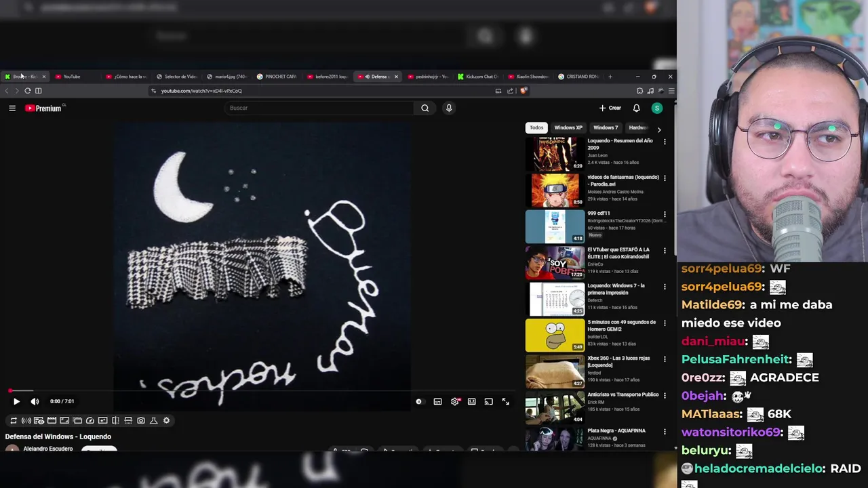Open player settings gear
Viewport: 868px width, 488px height.
455,401
